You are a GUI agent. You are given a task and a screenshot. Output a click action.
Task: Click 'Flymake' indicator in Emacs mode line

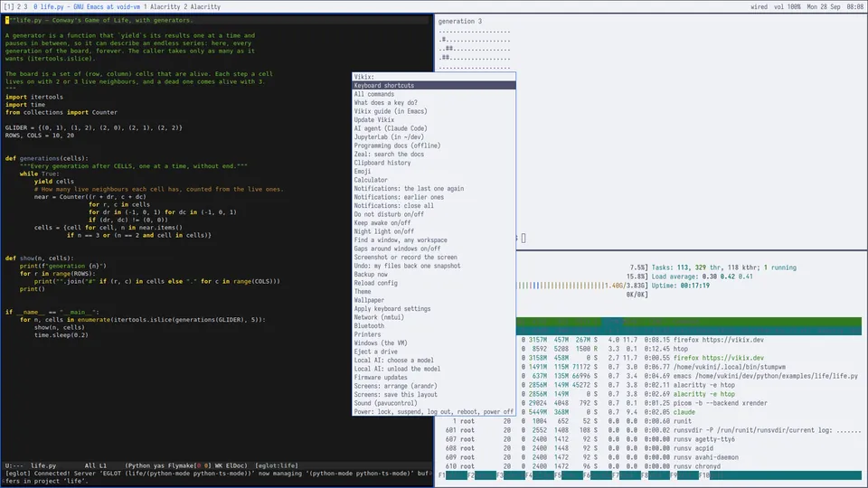[180, 466]
